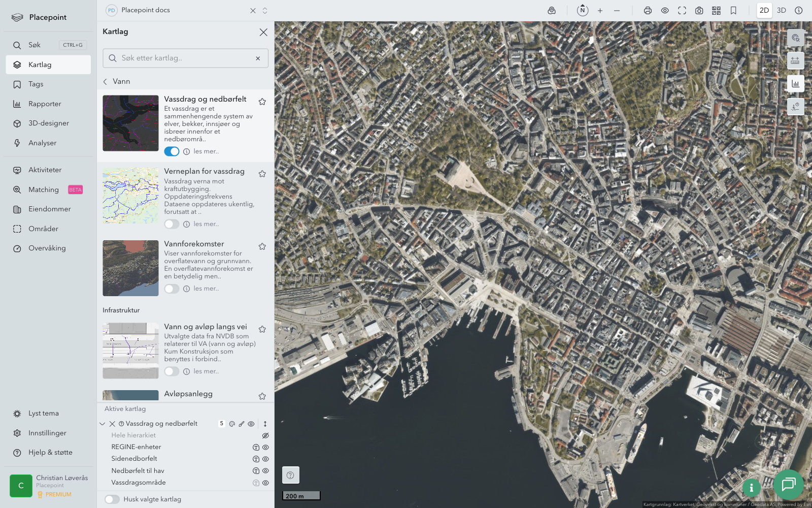Click the Søk etter kartlag search field
Viewport: 812px width, 508px height.
(185, 58)
